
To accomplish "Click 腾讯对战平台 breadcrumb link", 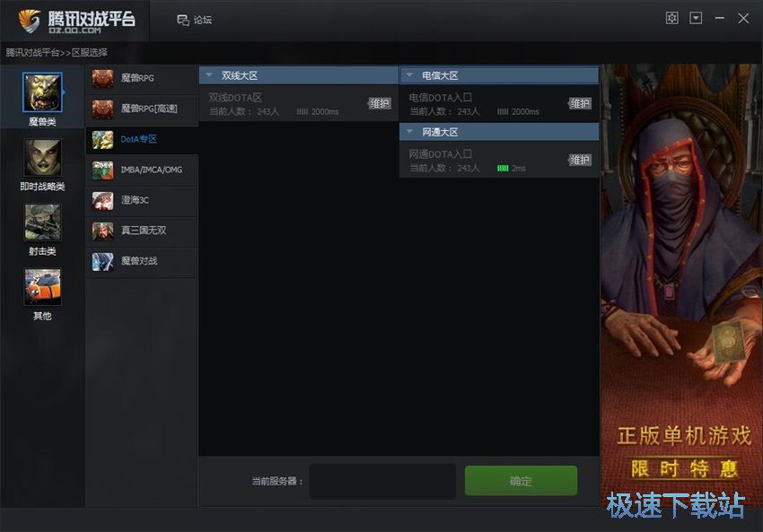I will coord(32,53).
